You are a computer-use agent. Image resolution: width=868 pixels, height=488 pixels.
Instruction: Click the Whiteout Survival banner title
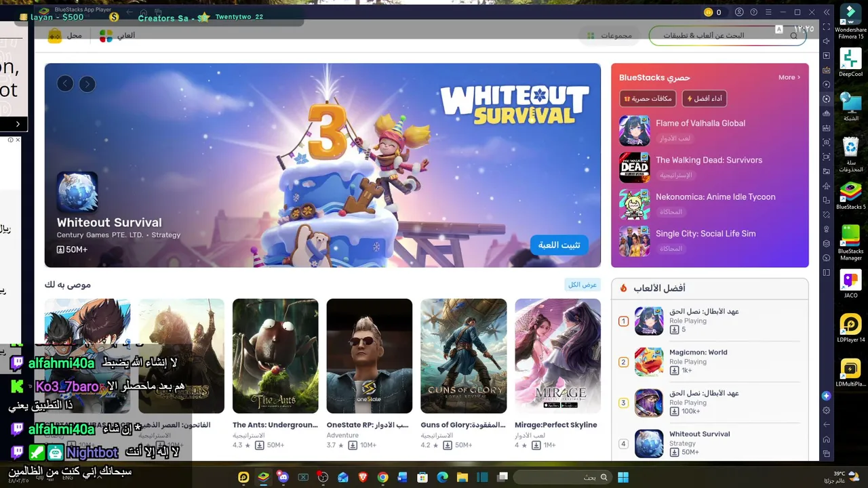tap(109, 222)
